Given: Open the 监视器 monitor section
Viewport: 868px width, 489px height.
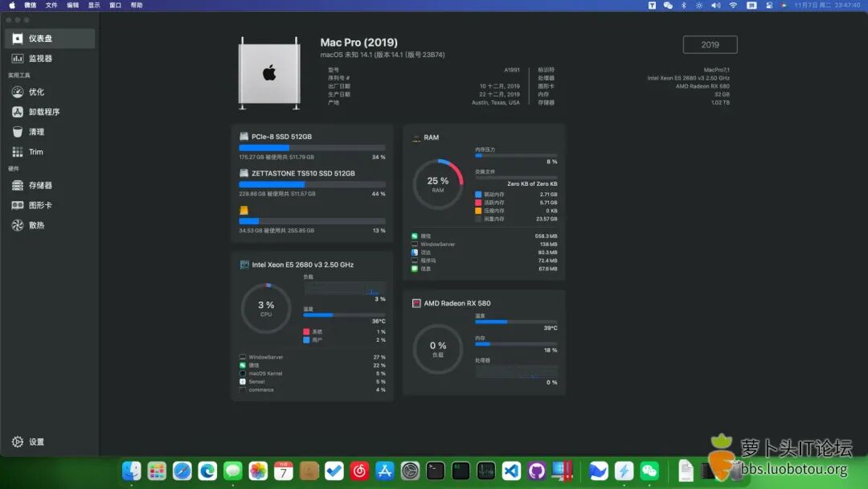Looking at the screenshot, I should click(x=50, y=58).
